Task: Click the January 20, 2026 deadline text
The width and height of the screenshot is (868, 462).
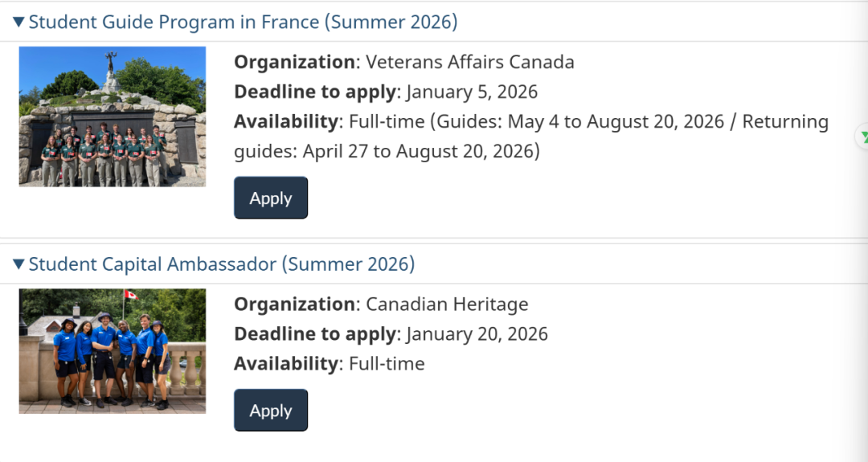Action: [477, 334]
